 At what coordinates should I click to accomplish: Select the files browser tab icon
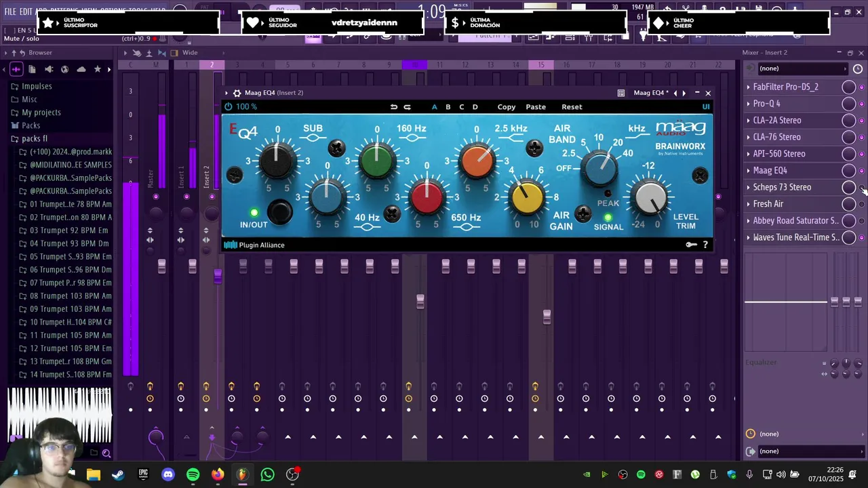33,69
